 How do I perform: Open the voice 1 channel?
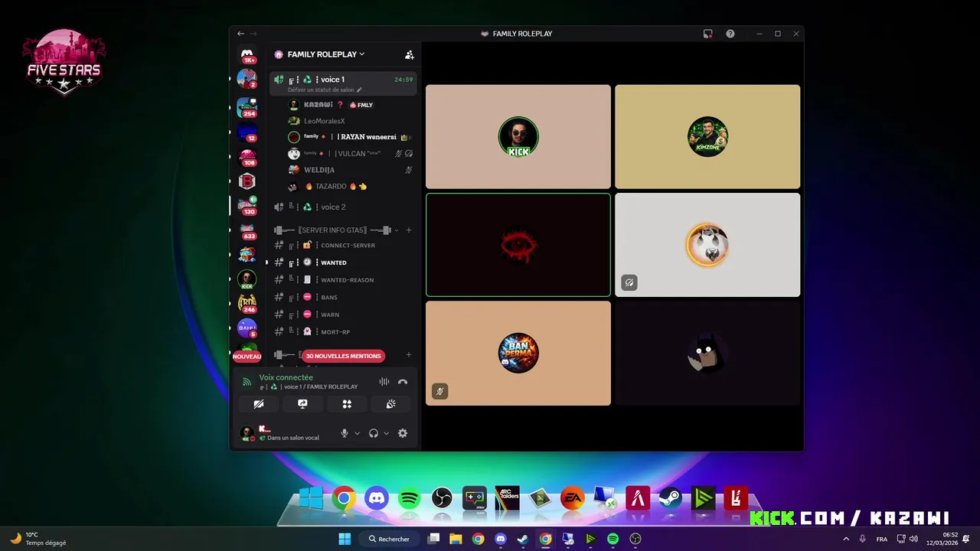pos(343,83)
